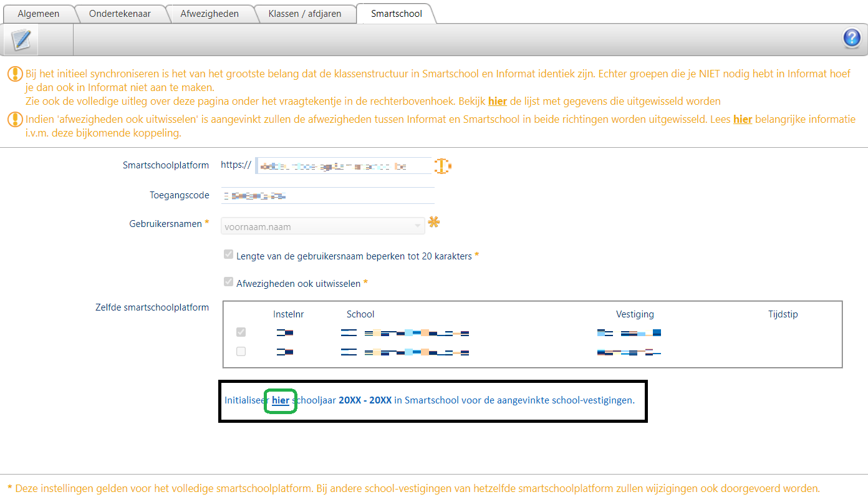
Task: Click the 'Tijdstip' column header
Action: click(x=783, y=314)
